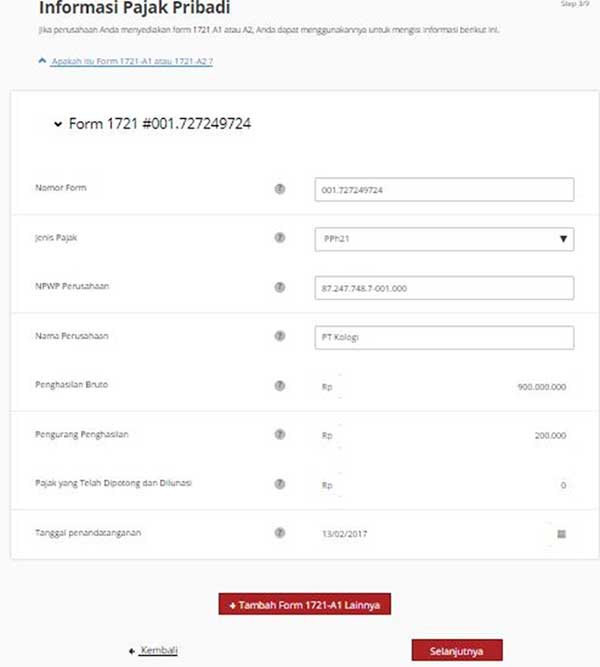Click help icon beside Pajak yang Telah Dipotong
The image size is (600, 667).
(x=280, y=484)
